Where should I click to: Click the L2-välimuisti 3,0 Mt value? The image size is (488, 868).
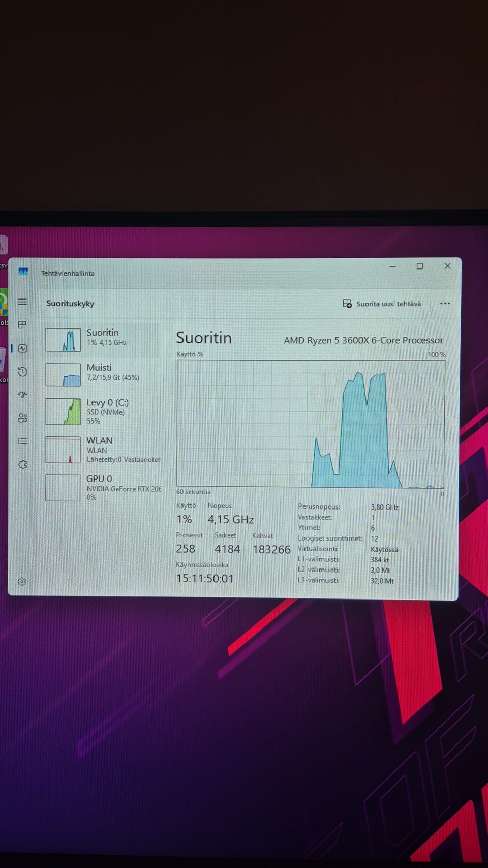click(x=380, y=571)
